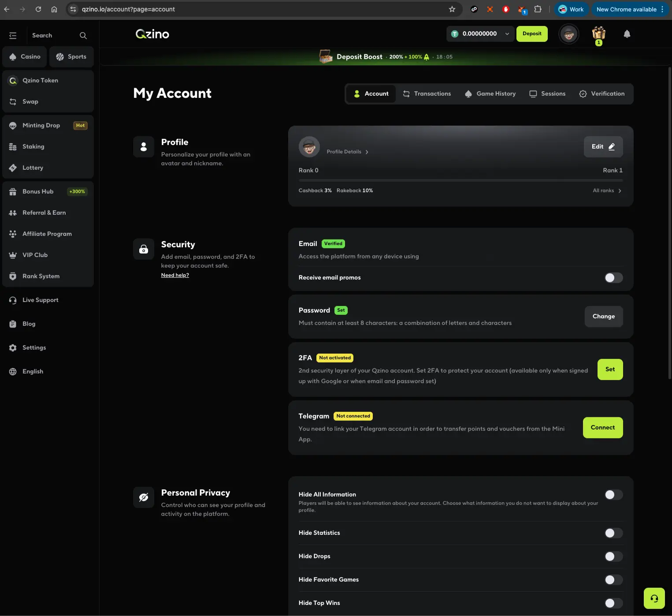The height and width of the screenshot is (616, 672).
Task: Open VIP Club
Action: pos(48,255)
